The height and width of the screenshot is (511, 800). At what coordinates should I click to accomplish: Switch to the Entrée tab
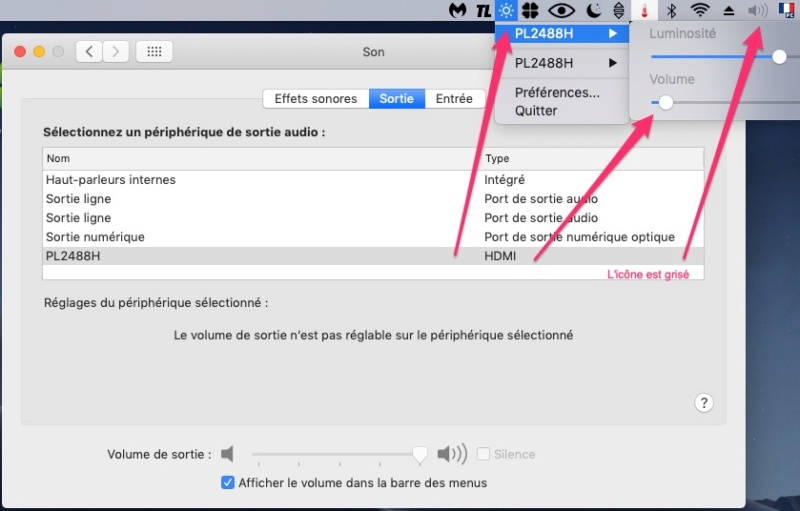[x=454, y=98]
